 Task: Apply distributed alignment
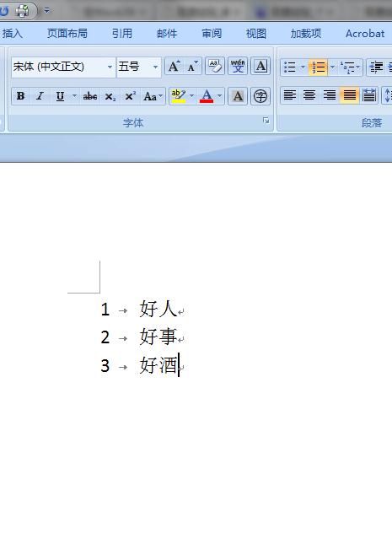(369, 95)
